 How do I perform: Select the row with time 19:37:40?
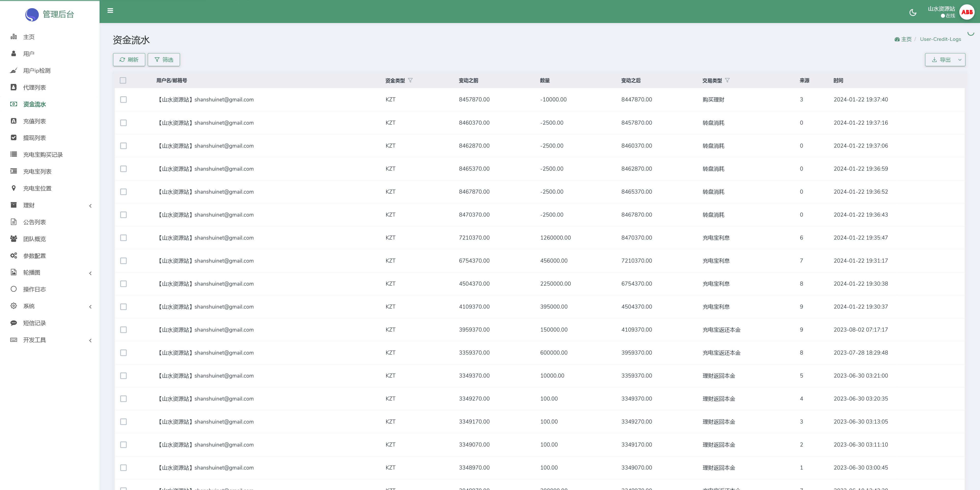click(x=123, y=100)
